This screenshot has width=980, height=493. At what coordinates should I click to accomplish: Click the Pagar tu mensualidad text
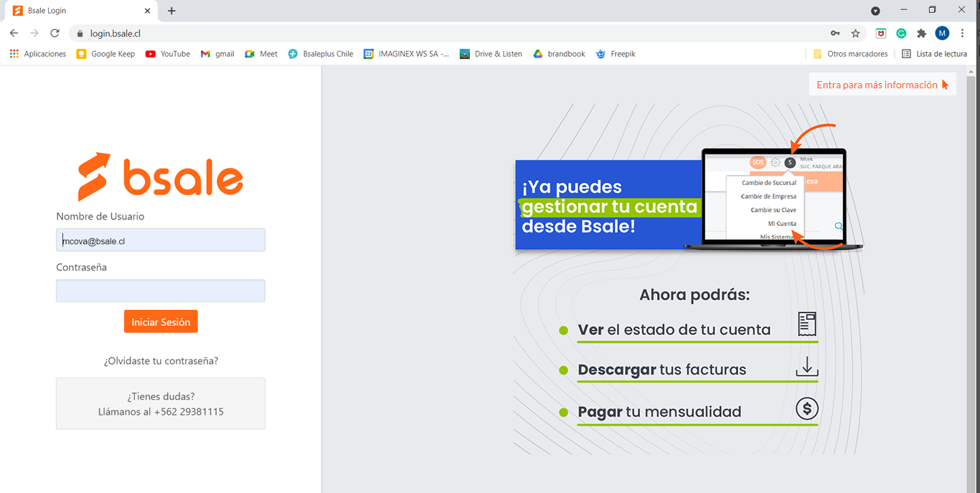659,412
